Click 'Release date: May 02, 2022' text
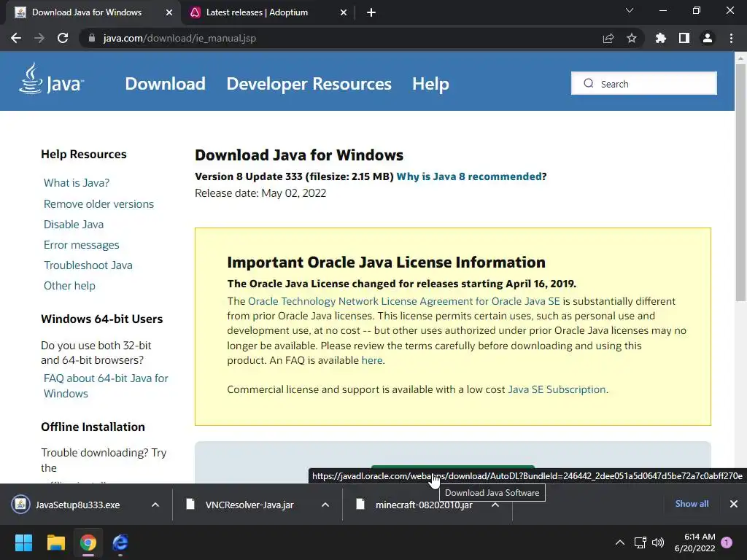Image resolution: width=747 pixels, height=560 pixels. click(260, 193)
